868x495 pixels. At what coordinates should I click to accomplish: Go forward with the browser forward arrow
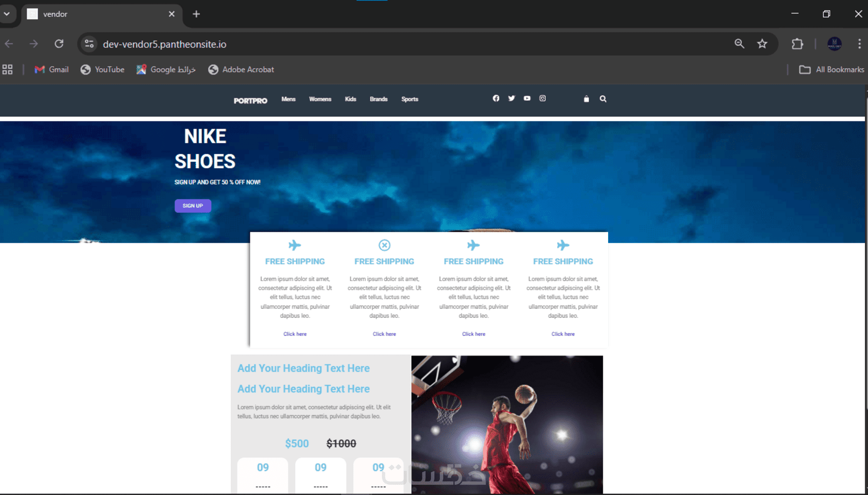(34, 44)
